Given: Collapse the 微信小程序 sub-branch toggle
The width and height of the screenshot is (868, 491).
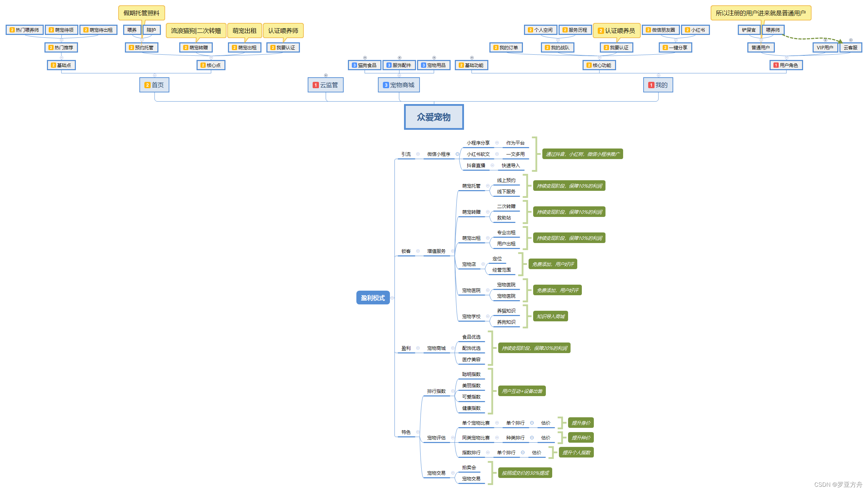Looking at the screenshot, I should [x=457, y=154].
